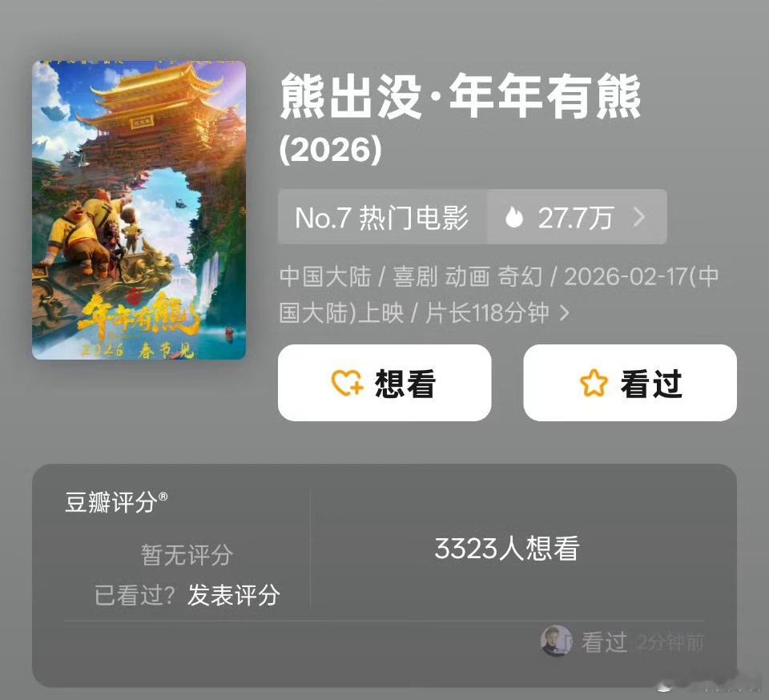Expand movie details chevron after 片长118分钟

click(565, 312)
